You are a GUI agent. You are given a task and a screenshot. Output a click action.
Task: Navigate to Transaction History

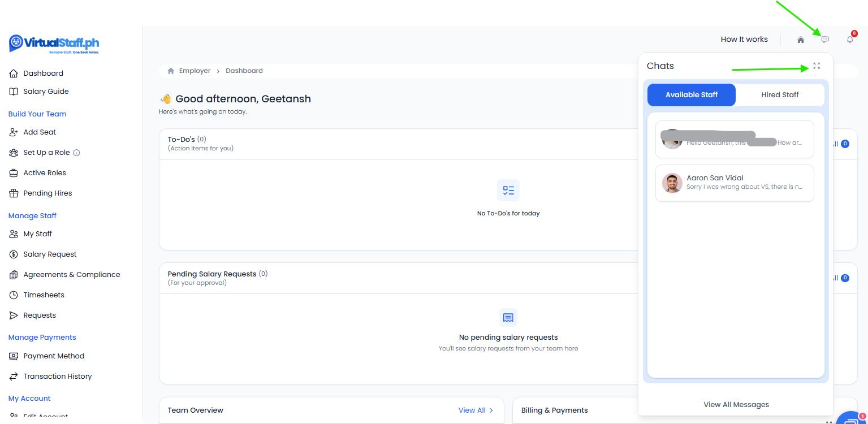[x=57, y=377]
